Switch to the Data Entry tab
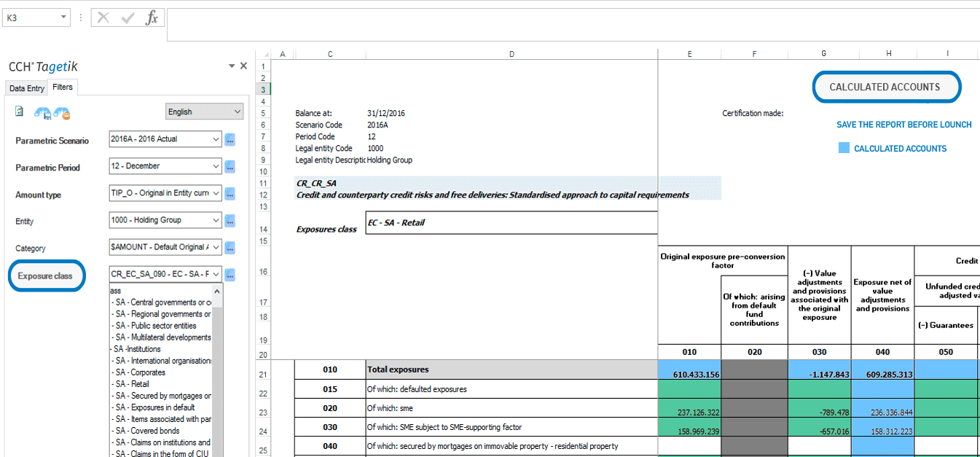 click(27, 88)
